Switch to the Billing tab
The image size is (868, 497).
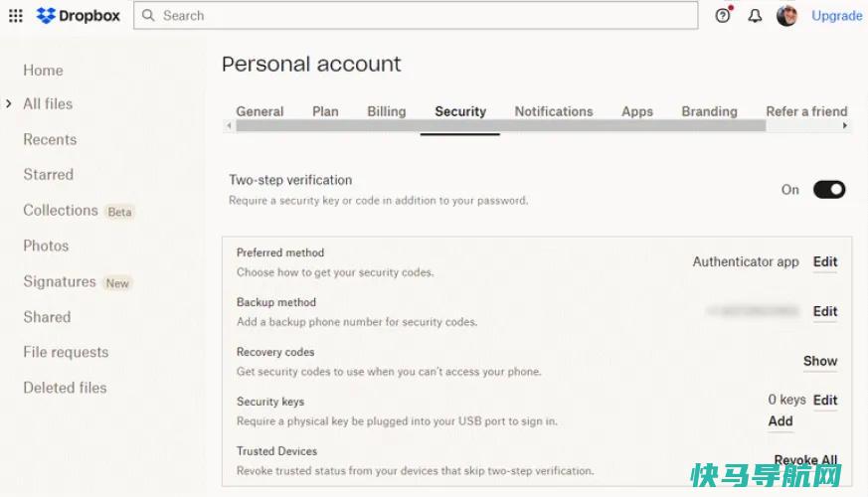pos(387,111)
